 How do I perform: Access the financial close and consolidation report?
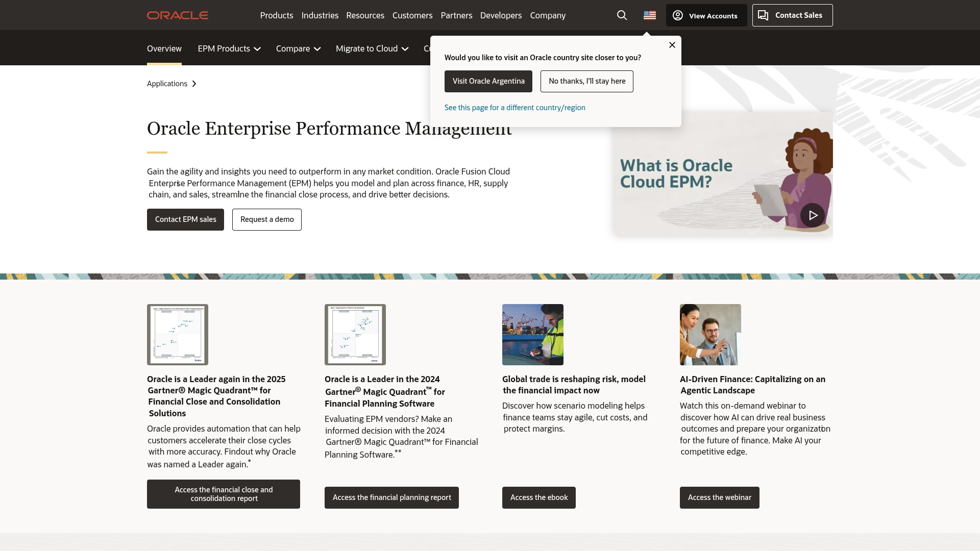[224, 494]
